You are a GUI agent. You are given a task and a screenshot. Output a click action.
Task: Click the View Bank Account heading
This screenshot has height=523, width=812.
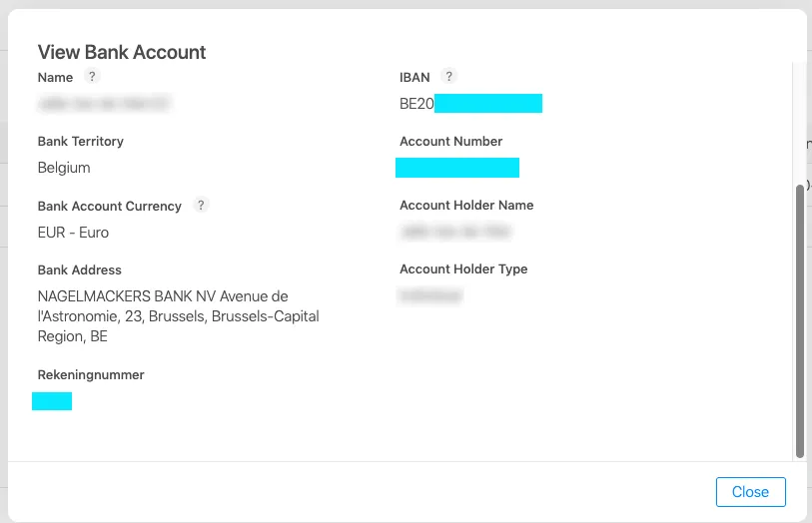122,52
